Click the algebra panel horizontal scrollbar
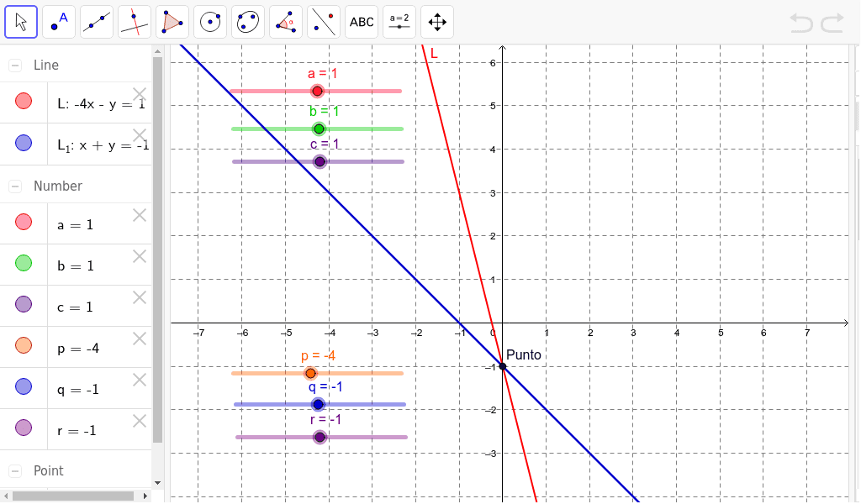This screenshot has width=861, height=504. 73,496
